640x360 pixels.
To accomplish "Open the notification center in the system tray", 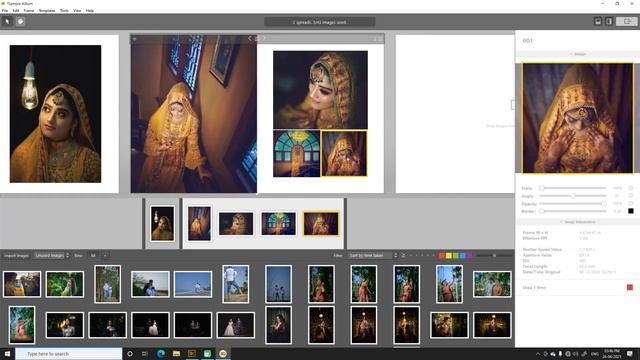I will pyautogui.click(x=630, y=354).
